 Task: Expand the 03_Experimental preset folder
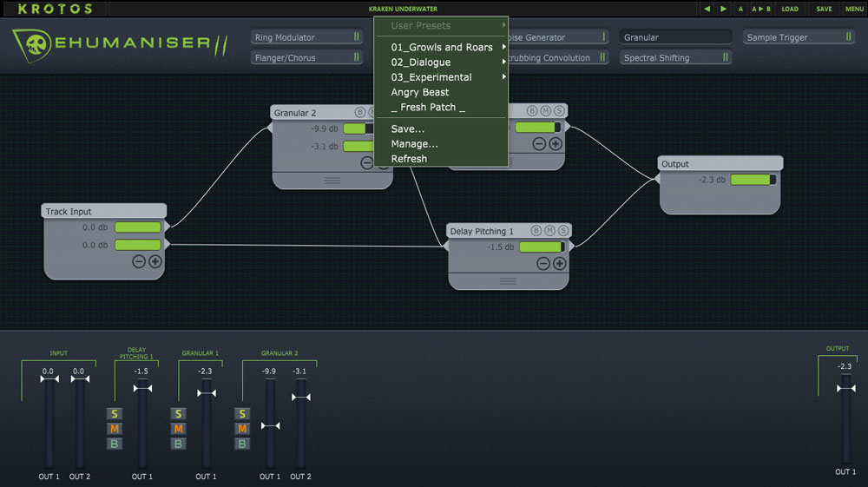[x=431, y=77]
